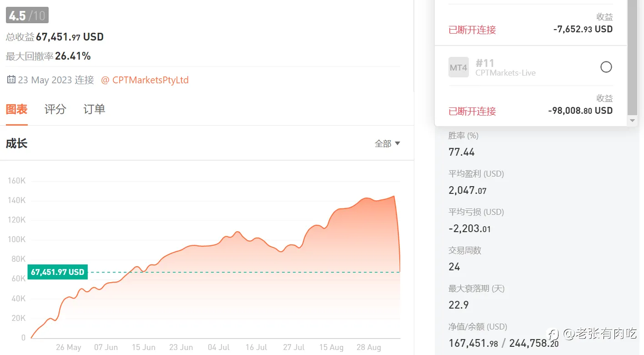Click the 23 May 2023 连接 date text
Screen dimensions: 644x355
[56, 80]
